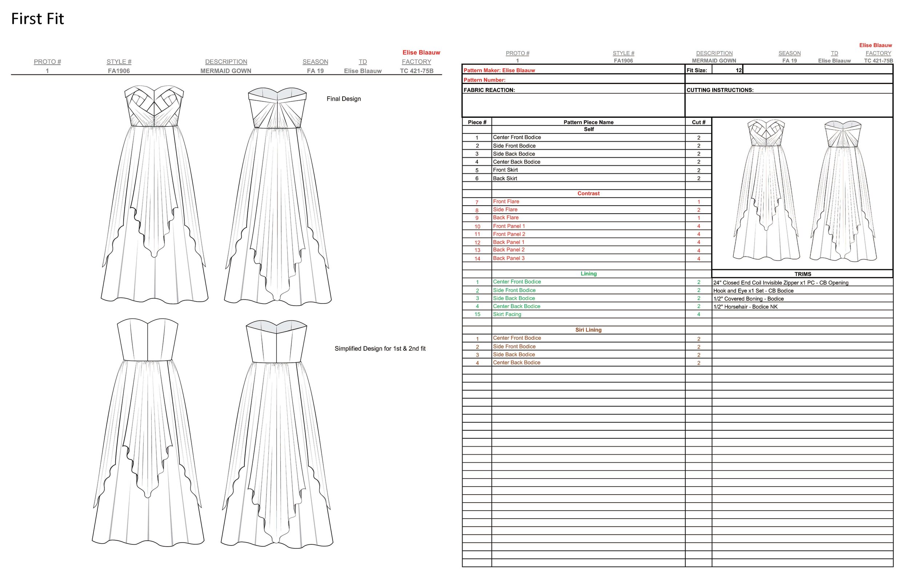Select the simplified design back view sketch
This screenshot has width=909, height=588.
click(x=277, y=433)
